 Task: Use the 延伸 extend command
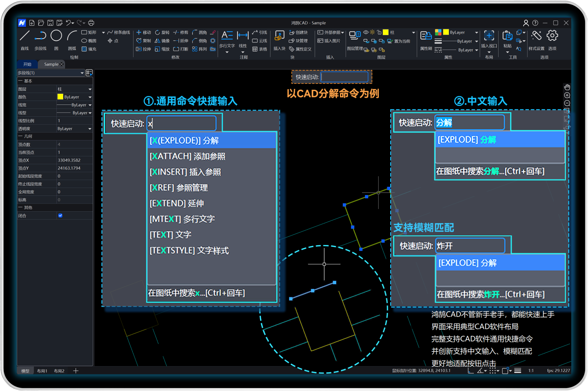(181, 41)
